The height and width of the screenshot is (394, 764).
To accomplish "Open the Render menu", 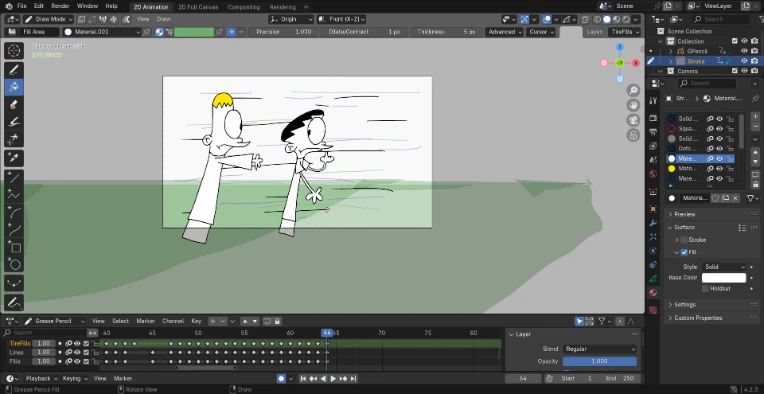I will point(60,6).
